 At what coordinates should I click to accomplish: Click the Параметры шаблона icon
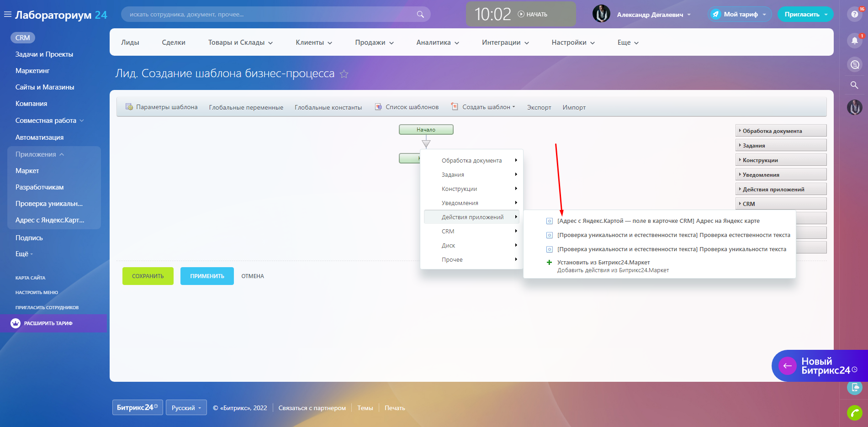[x=129, y=107]
